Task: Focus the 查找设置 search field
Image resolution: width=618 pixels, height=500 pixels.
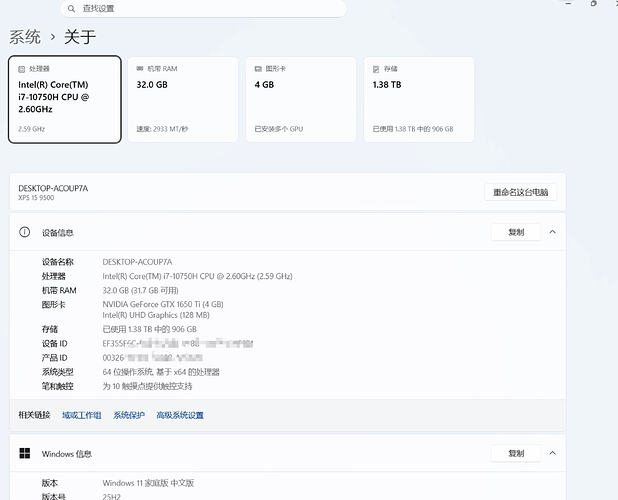Action: click(x=203, y=8)
